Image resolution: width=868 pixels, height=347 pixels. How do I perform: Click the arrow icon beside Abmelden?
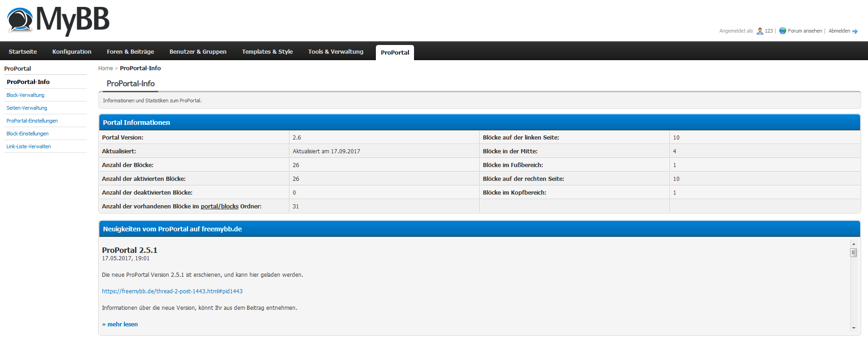point(855,31)
